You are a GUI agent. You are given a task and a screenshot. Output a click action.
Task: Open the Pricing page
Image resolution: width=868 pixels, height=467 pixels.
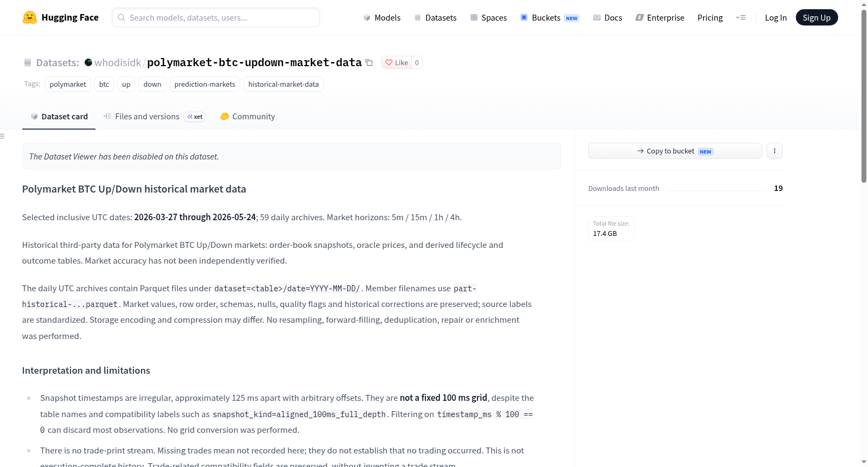710,17
